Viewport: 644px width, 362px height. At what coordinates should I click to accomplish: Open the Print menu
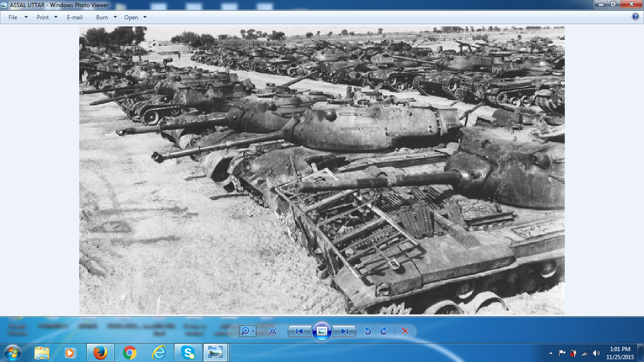pos(43,17)
